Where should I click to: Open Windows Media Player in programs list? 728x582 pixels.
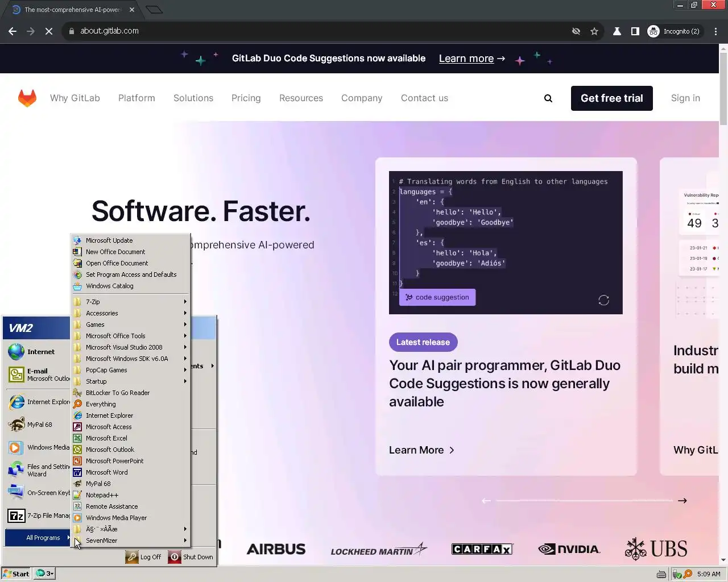click(130, 518)
